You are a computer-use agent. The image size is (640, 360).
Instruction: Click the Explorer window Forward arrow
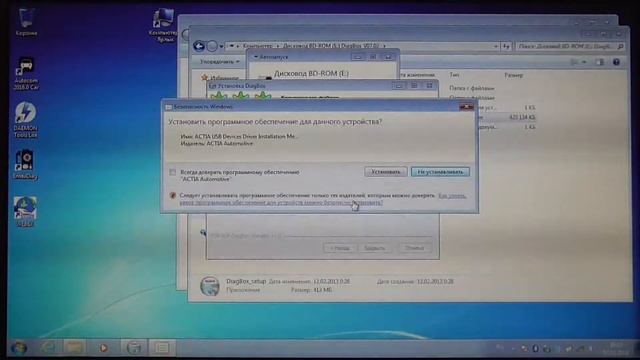coord(211,46)
